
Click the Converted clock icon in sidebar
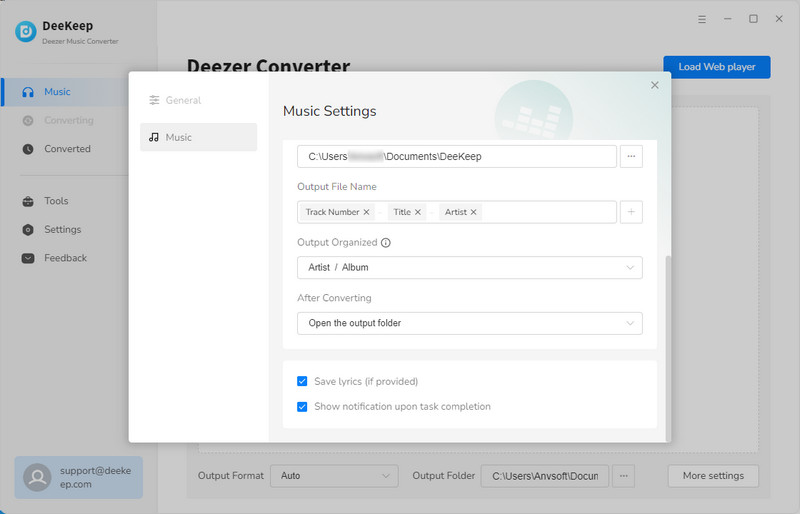point(28,149)
